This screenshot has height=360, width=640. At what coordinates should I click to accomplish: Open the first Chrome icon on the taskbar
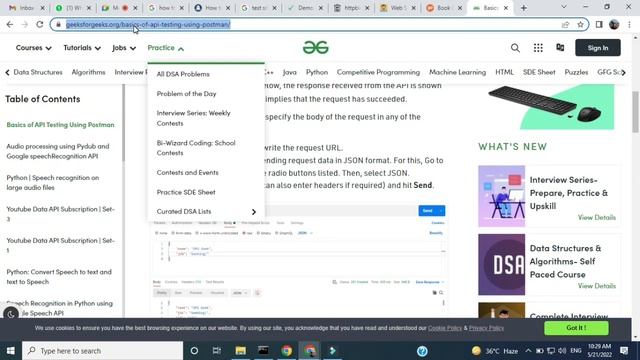[x=287, y=351]
